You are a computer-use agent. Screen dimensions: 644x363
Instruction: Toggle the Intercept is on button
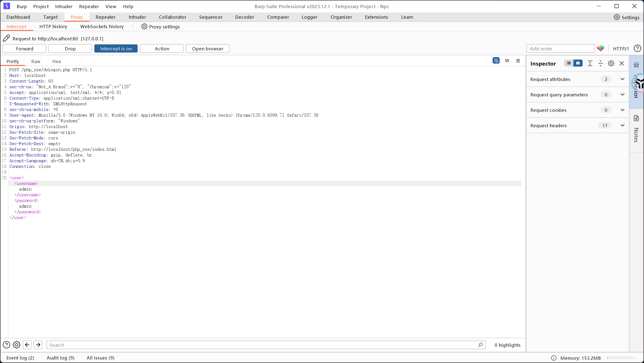(116, 49)
